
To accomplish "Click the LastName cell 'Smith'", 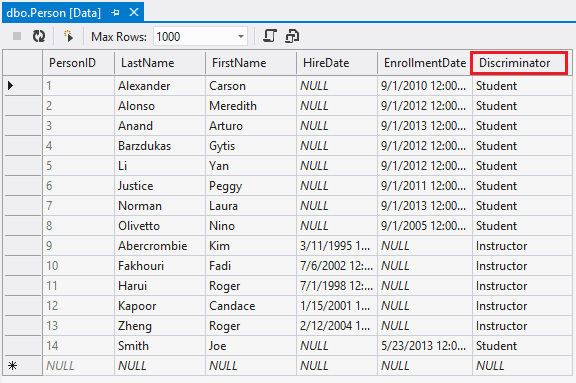I will [x=160, y=346].
